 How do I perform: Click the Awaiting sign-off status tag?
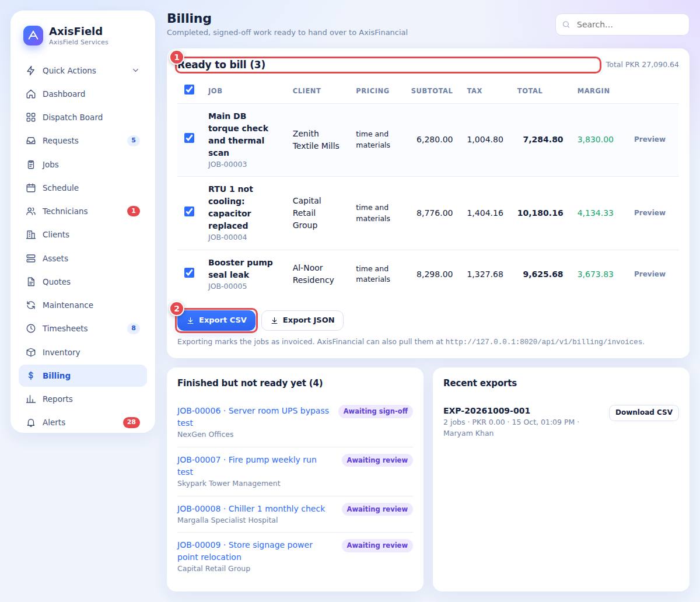(376, 411)
